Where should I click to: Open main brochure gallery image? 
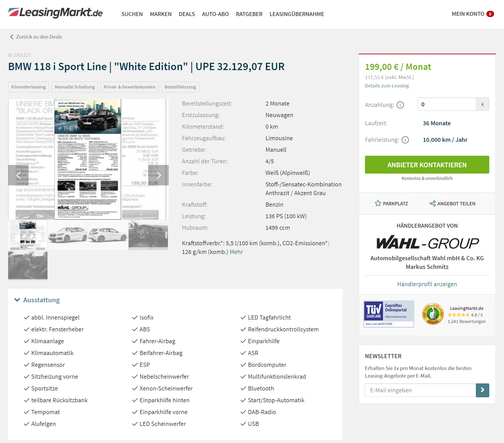pos(88,159)
